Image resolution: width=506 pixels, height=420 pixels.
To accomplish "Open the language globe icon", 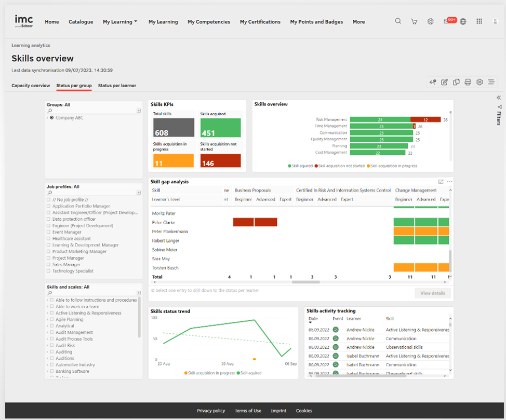I will (x=463, y=21).
